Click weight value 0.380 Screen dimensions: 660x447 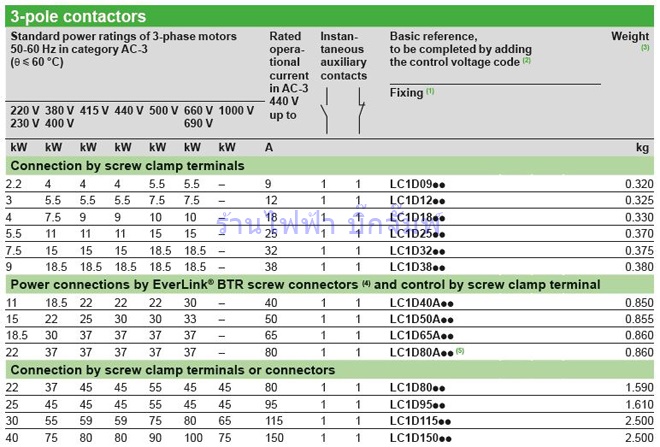pyautogui.click(x=639, y=267)
